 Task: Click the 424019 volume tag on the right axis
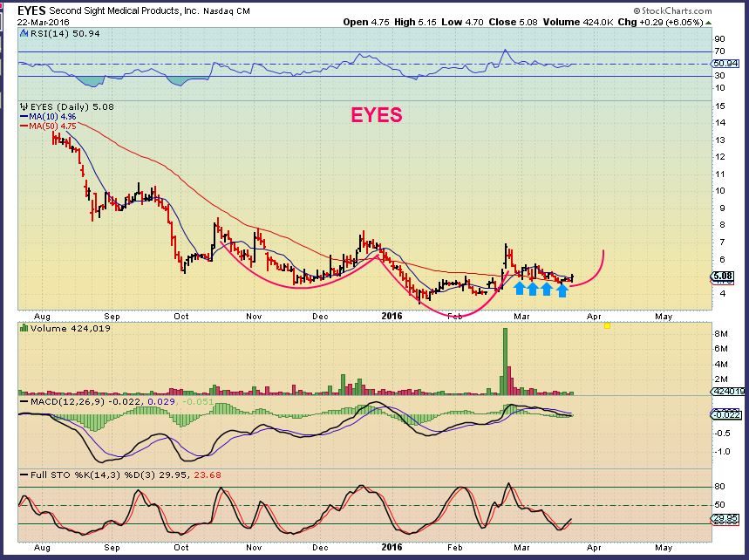(x=728, y=391)
